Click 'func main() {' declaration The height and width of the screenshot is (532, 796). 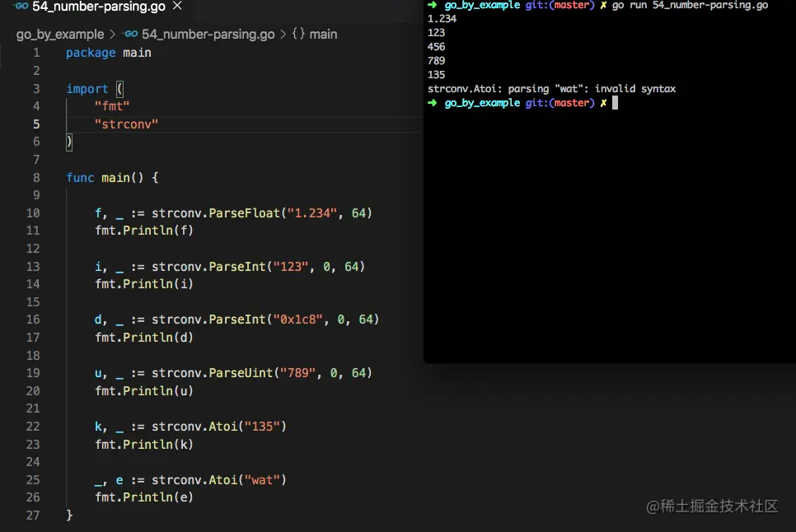tap(112, 178)
